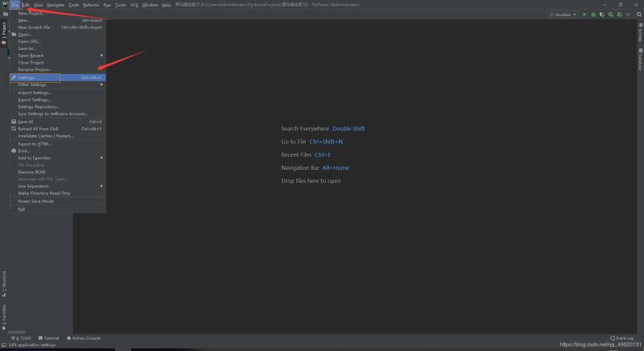The image size is (644, 351).
Task: Choose Export to HTML... menu entry
Action: pyautogui.click(x=57, y=144)
